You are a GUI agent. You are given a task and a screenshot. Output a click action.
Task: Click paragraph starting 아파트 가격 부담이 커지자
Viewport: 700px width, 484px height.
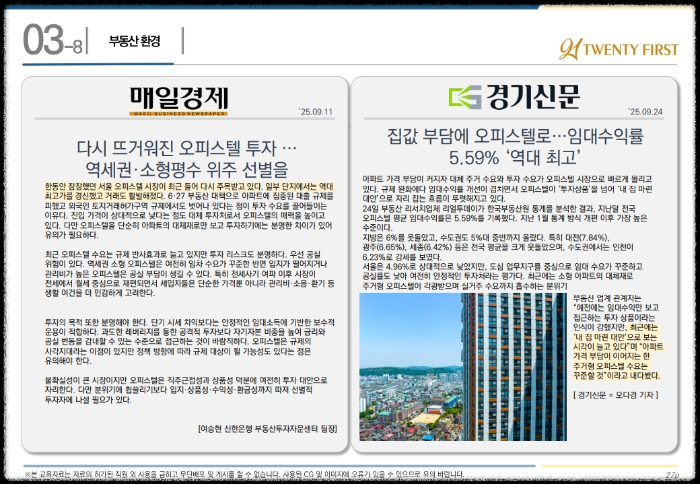point(508,188)
